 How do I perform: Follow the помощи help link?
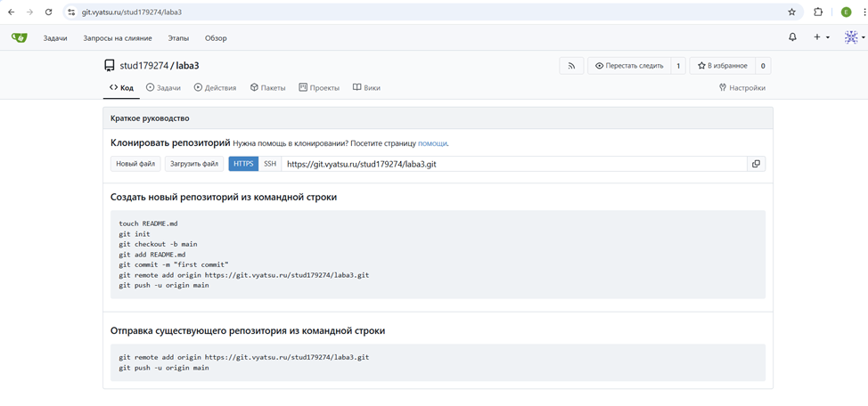pyautogui.click(x=432, y=143)
